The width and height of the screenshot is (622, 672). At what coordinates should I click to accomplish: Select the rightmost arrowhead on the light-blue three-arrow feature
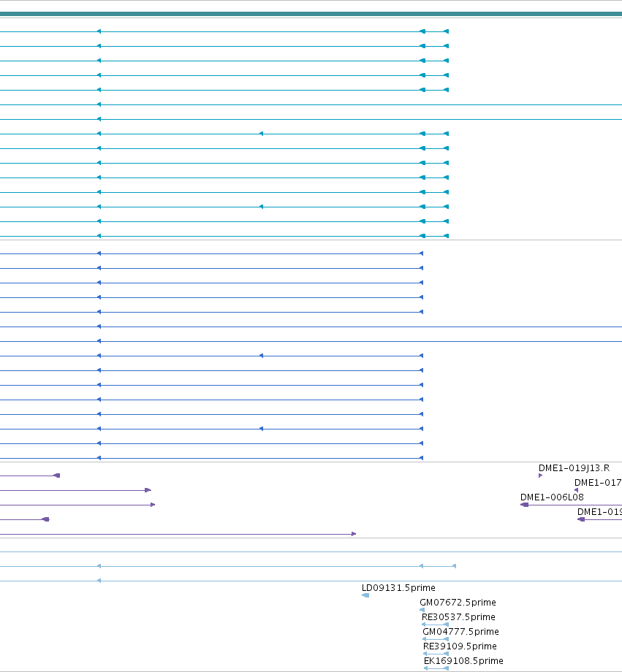click(455, 566)
